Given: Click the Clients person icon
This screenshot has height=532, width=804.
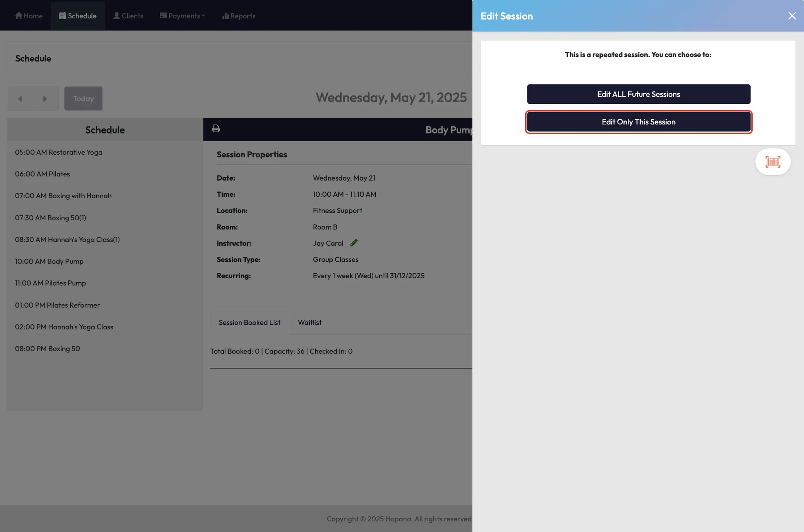Looking at the screenshot, I should coord(117,16).
